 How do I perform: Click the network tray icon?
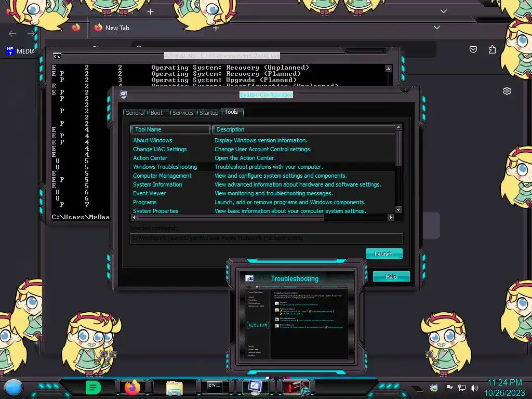[x=462, y=388]
